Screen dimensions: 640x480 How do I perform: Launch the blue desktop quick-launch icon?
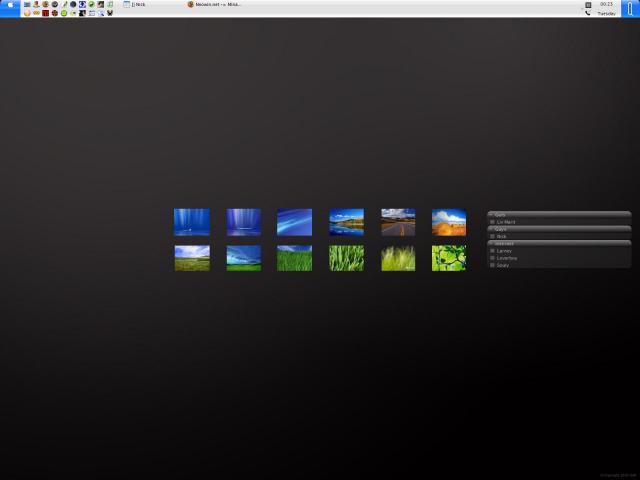click(x=27, y=4)
